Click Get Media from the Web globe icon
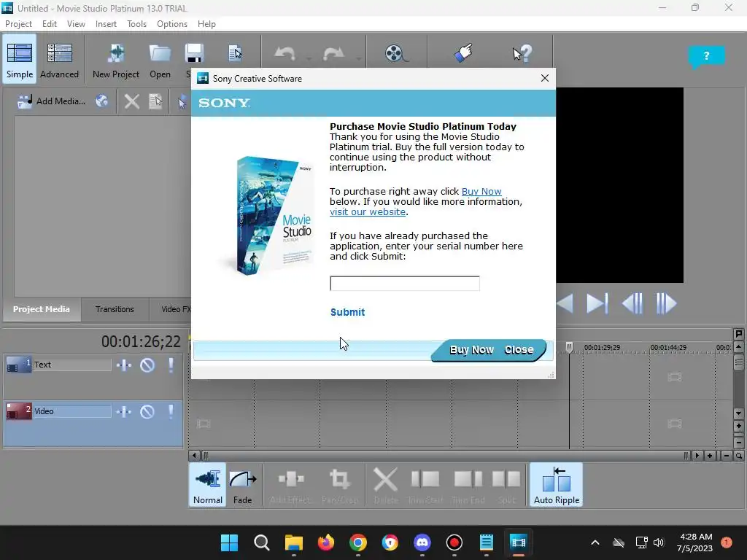747x560 pixels. coord(101,101)
